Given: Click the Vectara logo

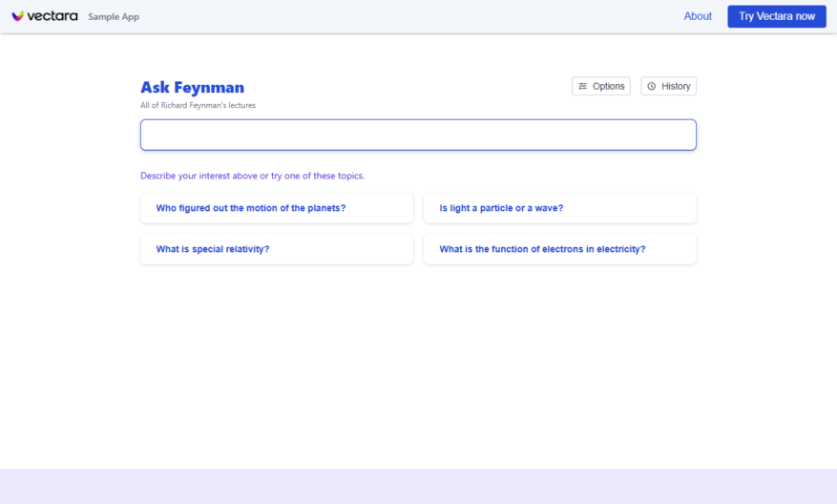Looking at the screenshot, I should [x=45, y=16].
